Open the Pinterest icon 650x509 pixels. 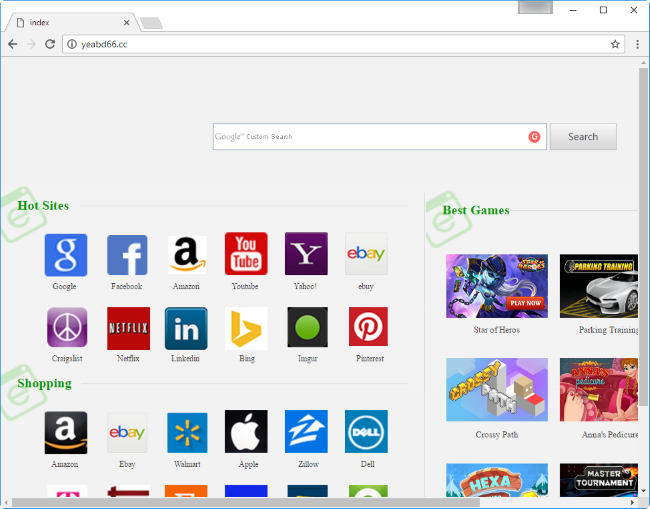pyautogui.click(x=368, y=327)
